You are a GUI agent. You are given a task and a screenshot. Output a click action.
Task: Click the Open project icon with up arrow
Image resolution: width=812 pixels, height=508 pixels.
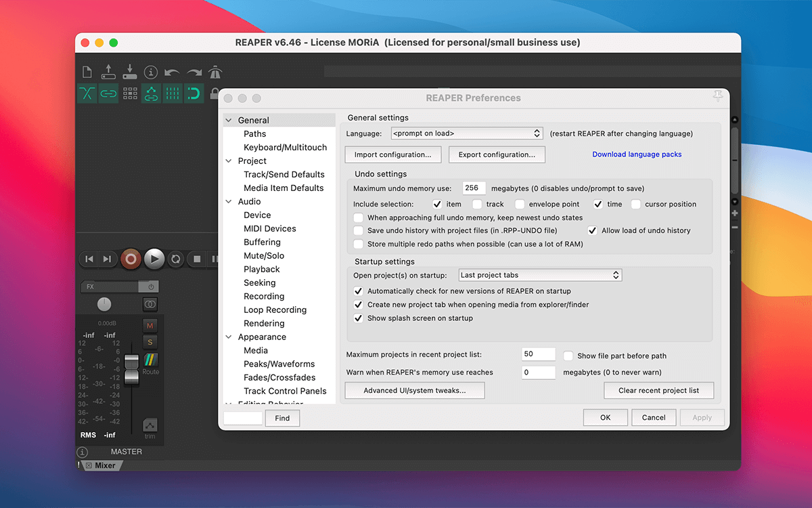pyautogui.click(x=108, y=72)
